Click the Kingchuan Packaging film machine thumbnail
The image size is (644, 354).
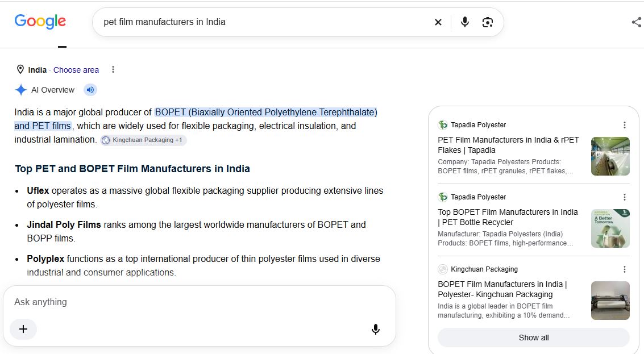610,301
